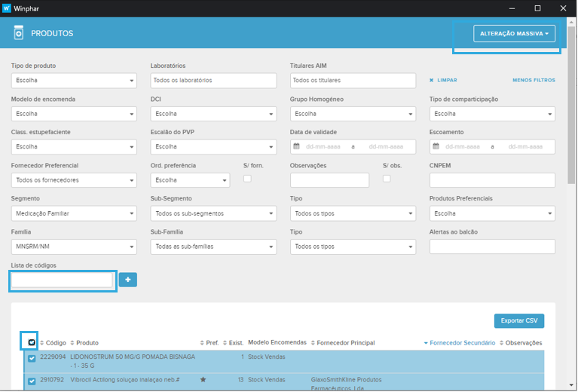The width and height of the screenshot is (578, 392).
Task: Expand the Segmento Medicação Familiar dropdown
Action: click(x=73, y=213)
